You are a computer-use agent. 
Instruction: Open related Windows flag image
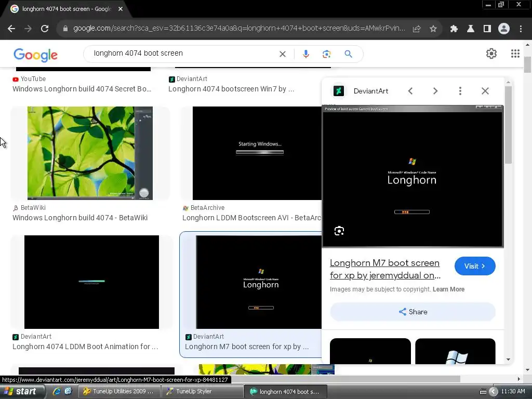(455, 351)
